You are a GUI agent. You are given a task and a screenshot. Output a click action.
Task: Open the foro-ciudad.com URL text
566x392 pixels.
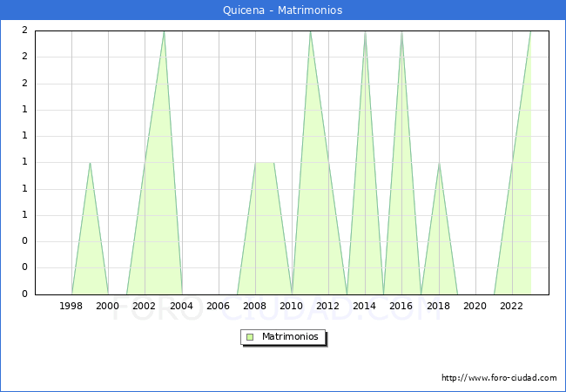click(499, 378)
